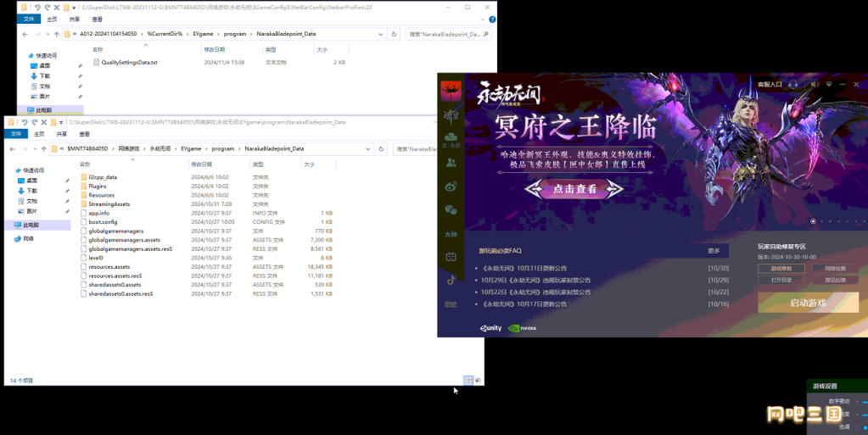
Task: Open 文件 menu in the back Explorer window
Action: pos(29,19)
